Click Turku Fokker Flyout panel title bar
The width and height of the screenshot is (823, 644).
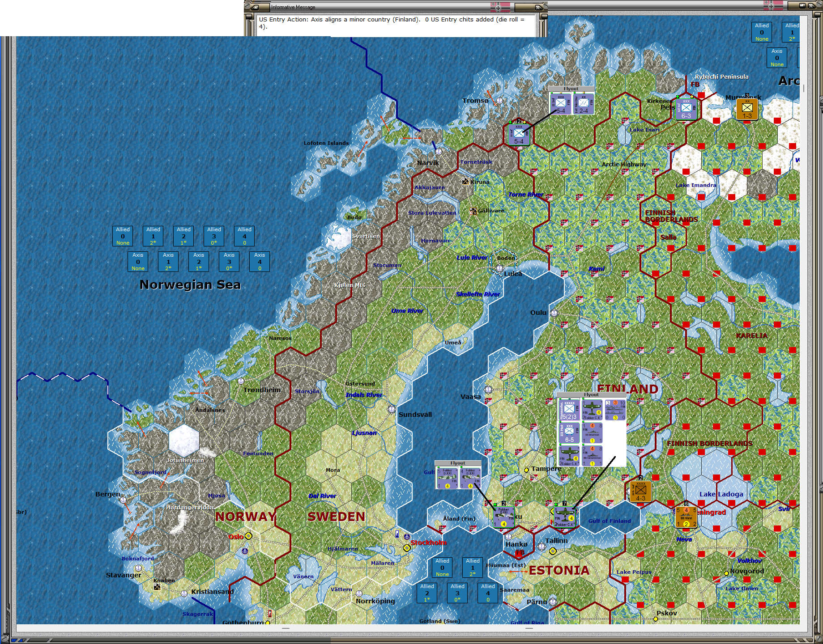tap(458, 463)
